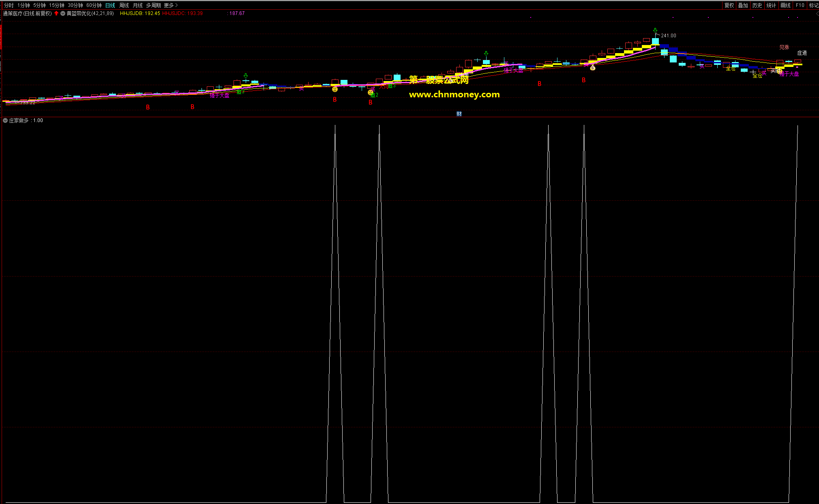Click the 标记 mark button
This screenshot has height=504, width=819.
tap(813, 5)
